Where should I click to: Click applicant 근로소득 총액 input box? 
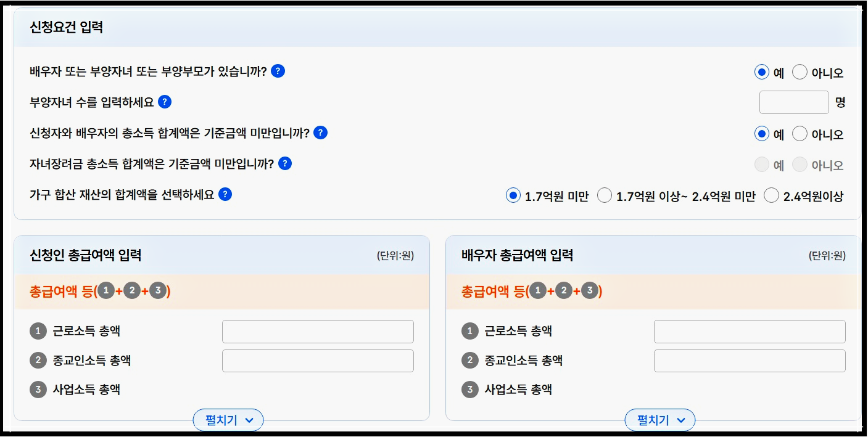pyautogui.click(x=318, y=331)
